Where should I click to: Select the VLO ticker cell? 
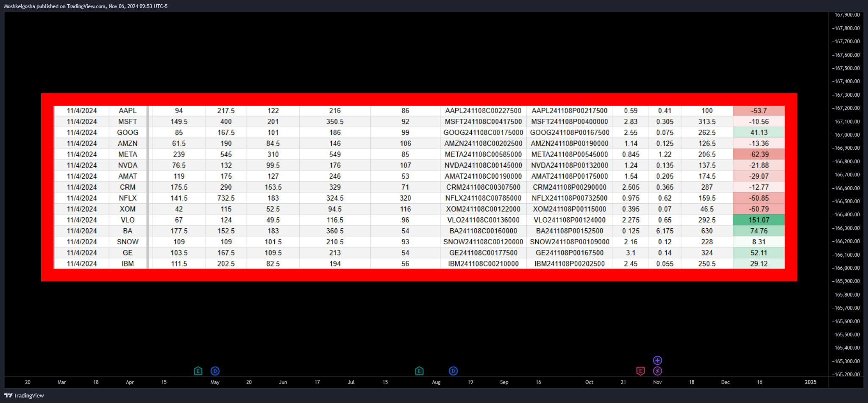click(x=128, y=220)
